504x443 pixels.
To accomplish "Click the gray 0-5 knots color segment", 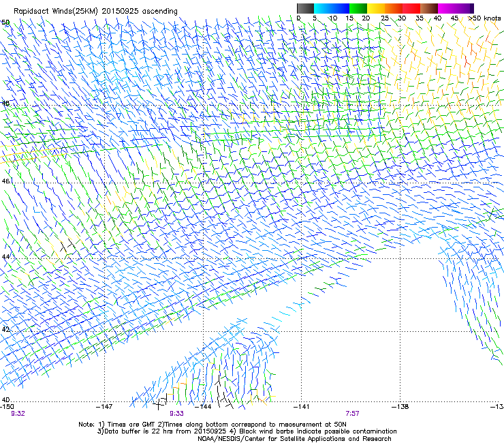I will click(x=305, y=8).
